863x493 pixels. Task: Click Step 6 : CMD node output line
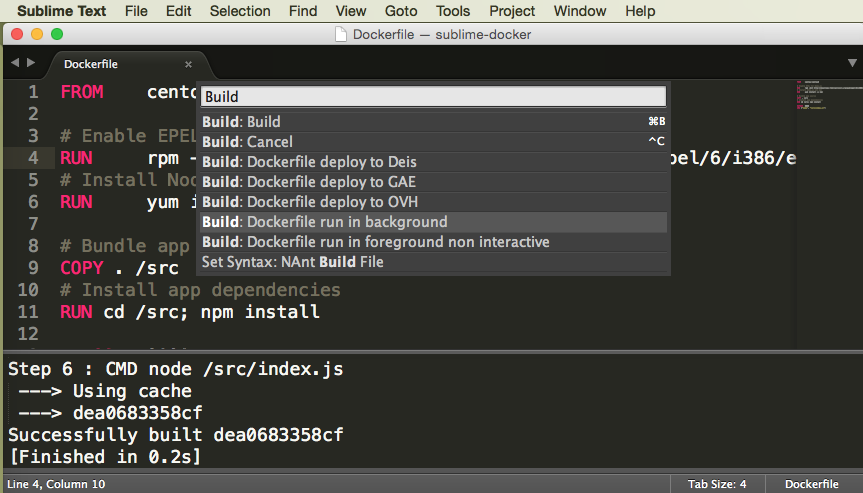[x=176, y=369]
